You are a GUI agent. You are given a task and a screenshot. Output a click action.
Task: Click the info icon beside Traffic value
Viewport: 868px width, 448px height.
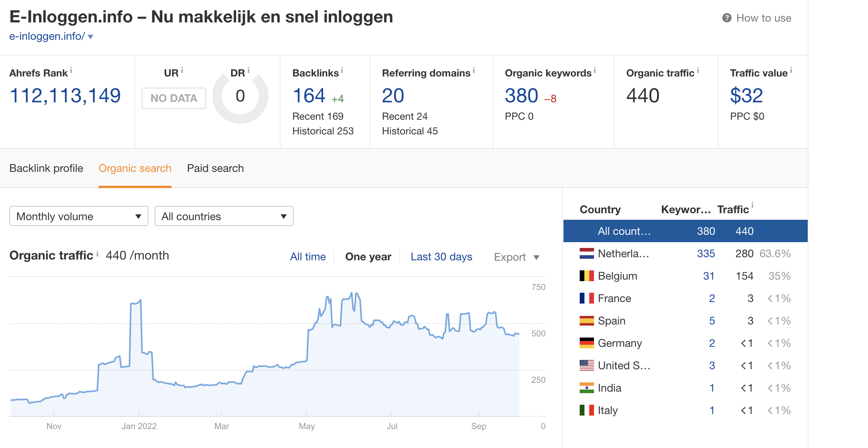[791, 70]
